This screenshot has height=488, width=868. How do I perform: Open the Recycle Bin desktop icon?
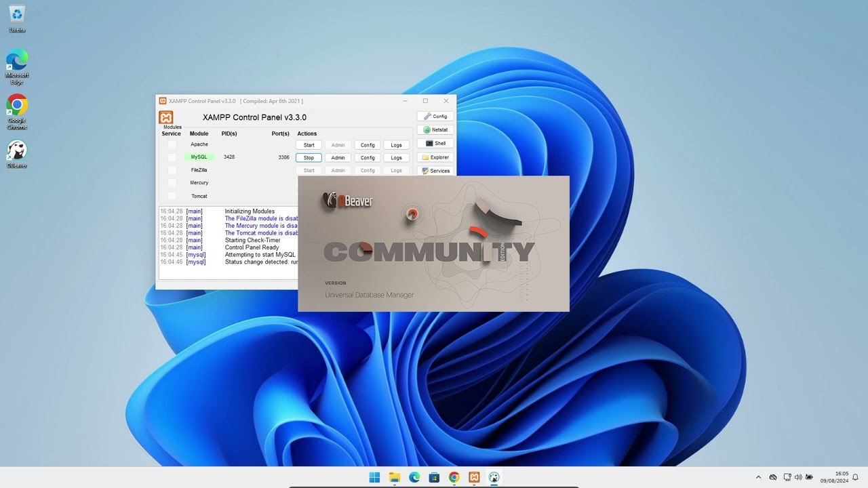click(17, 18)
